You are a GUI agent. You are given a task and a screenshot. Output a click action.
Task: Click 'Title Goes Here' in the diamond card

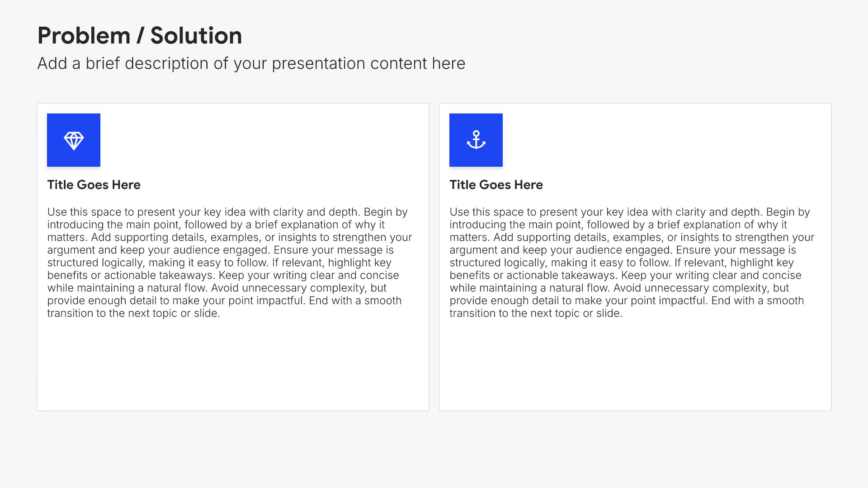pos(94,185)
